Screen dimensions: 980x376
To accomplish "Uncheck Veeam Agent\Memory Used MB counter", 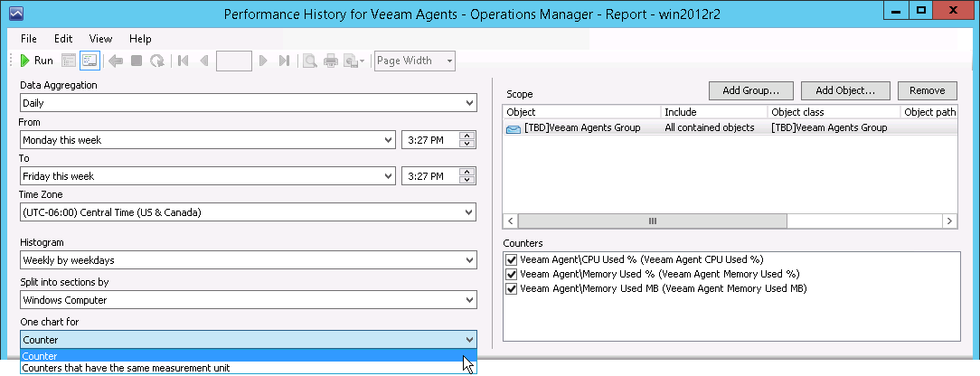I will 512,288.
